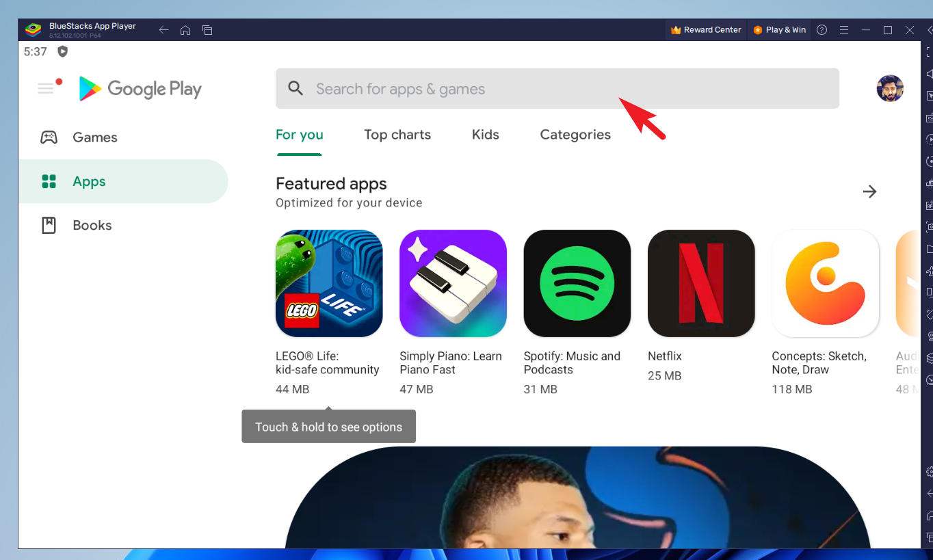Open the settings gear in BlueStacks side toolbar

930,472
